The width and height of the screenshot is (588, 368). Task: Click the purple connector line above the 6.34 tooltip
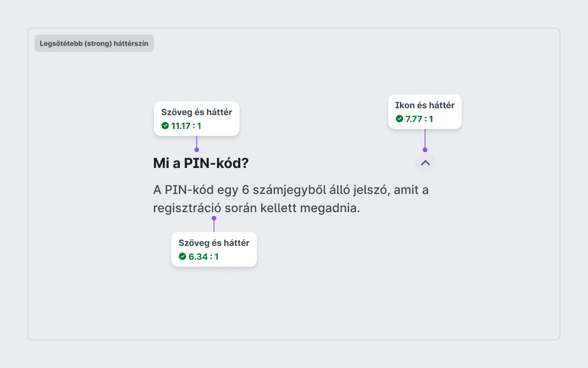tap(214, 226)
